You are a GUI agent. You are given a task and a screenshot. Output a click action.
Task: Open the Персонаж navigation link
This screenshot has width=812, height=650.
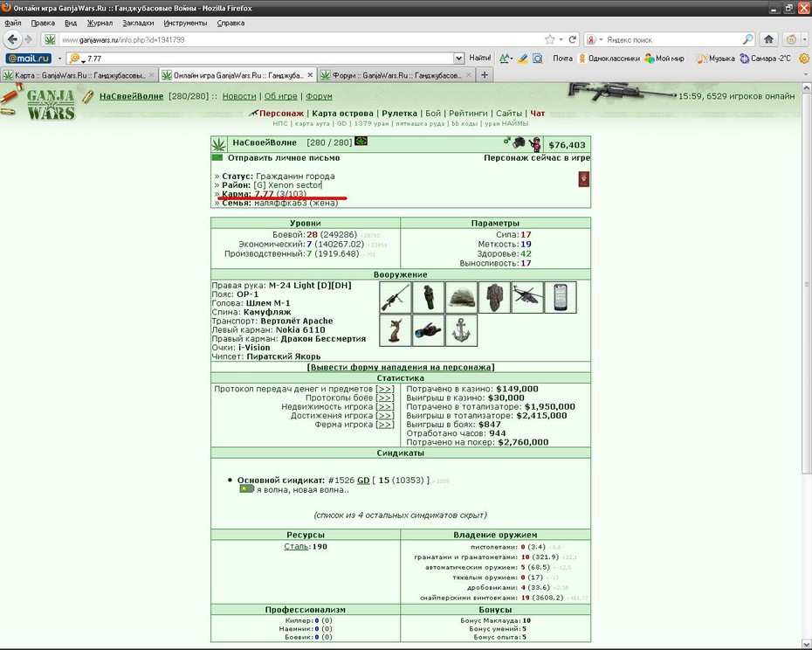[281, 113]
